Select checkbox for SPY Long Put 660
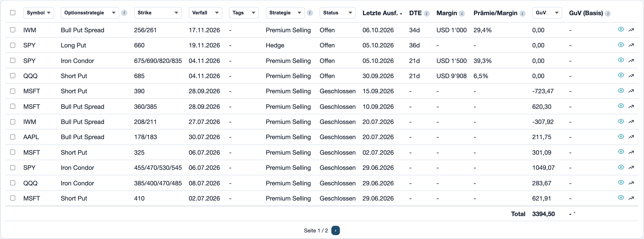The image size is (644, 239). coord(13,45)
